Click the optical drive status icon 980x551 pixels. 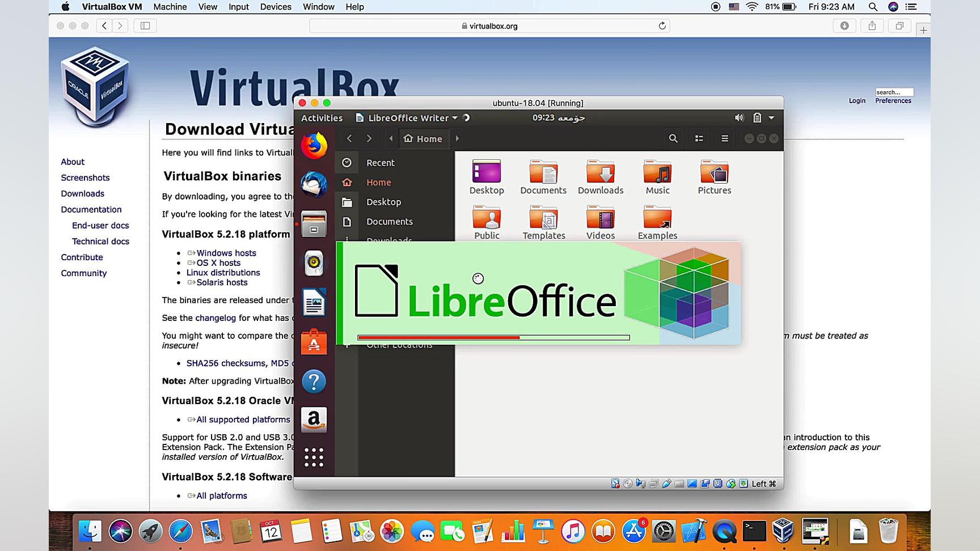point(628,484)
